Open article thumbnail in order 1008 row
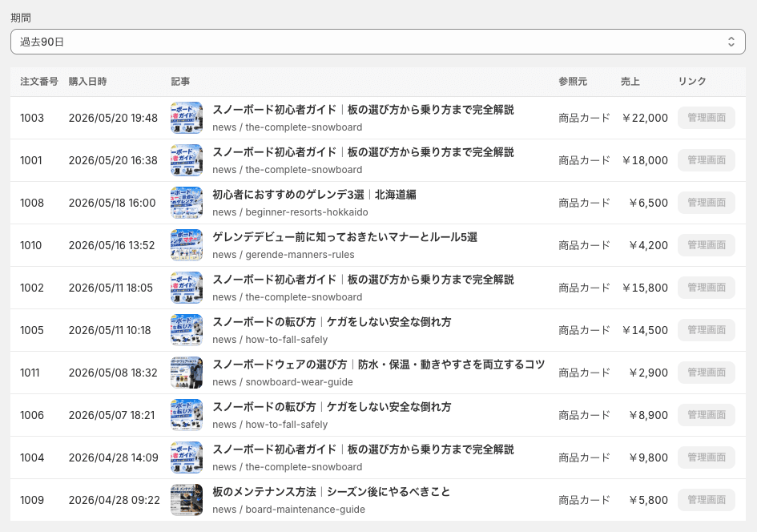Image resolution: width=757 pixels, height=532 pixels. coord(187,203)
